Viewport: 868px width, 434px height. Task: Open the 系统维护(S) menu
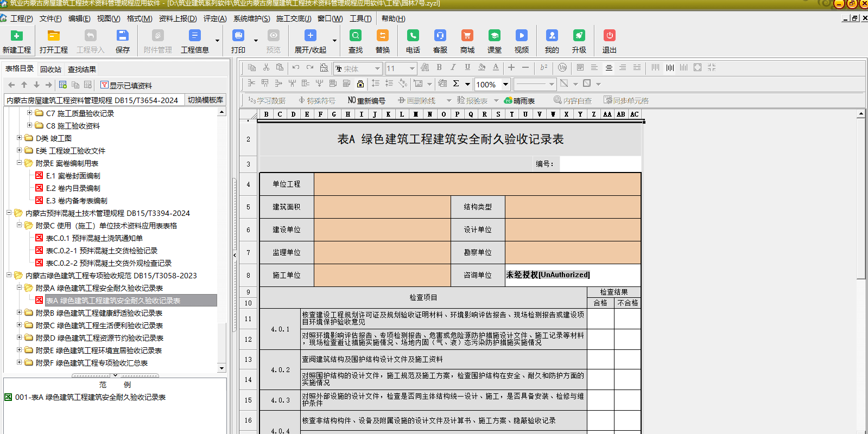coord(251,18)
